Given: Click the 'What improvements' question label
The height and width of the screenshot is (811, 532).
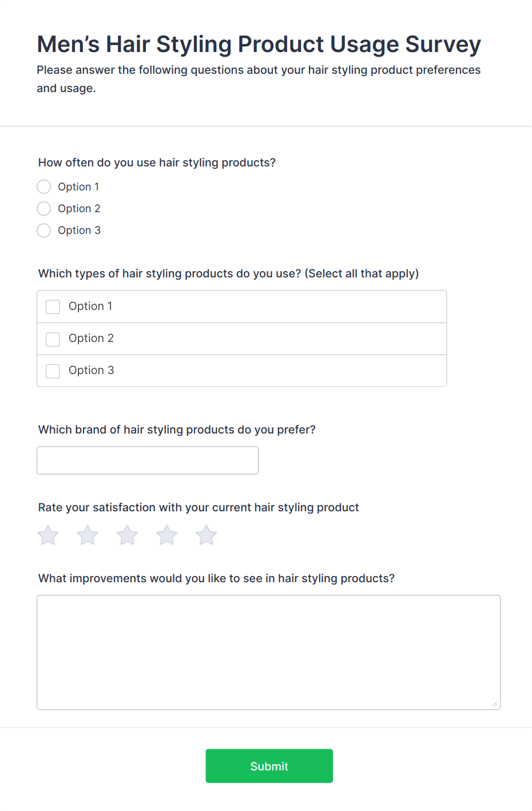Looking at the screenshot, I should pos(216,578).
